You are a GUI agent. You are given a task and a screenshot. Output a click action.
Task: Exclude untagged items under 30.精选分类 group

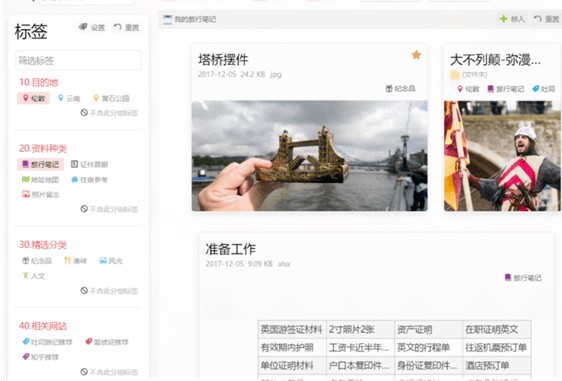click(109, 291)
